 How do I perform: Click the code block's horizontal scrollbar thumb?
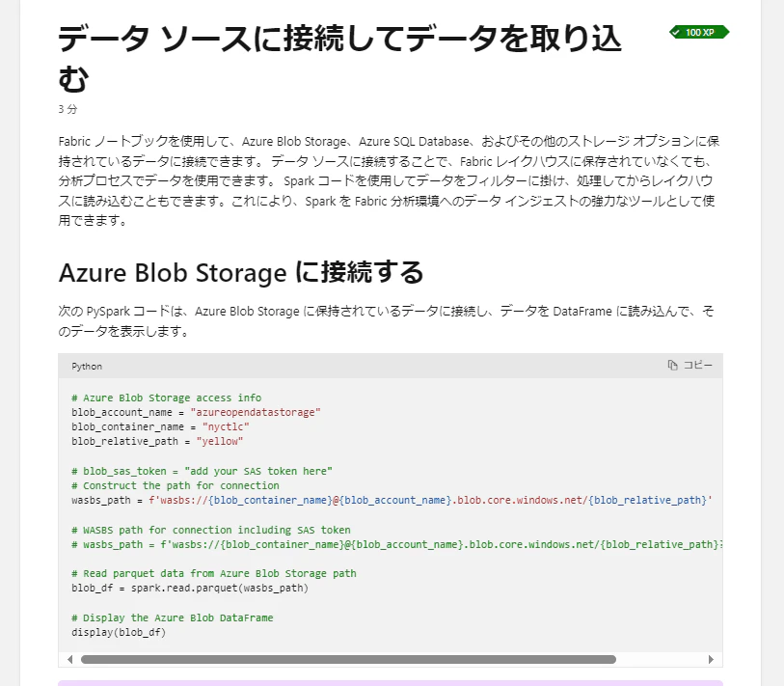click(348, 660)
